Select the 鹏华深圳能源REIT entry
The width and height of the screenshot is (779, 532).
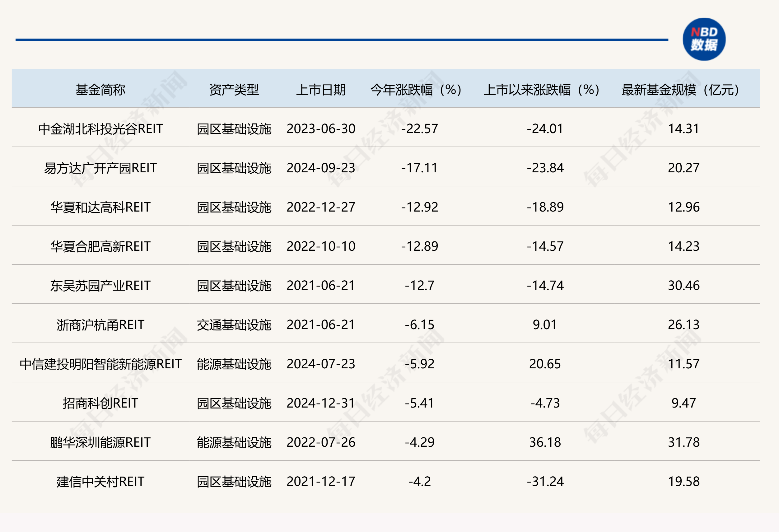pyautogui.click(x=100, y=442)
